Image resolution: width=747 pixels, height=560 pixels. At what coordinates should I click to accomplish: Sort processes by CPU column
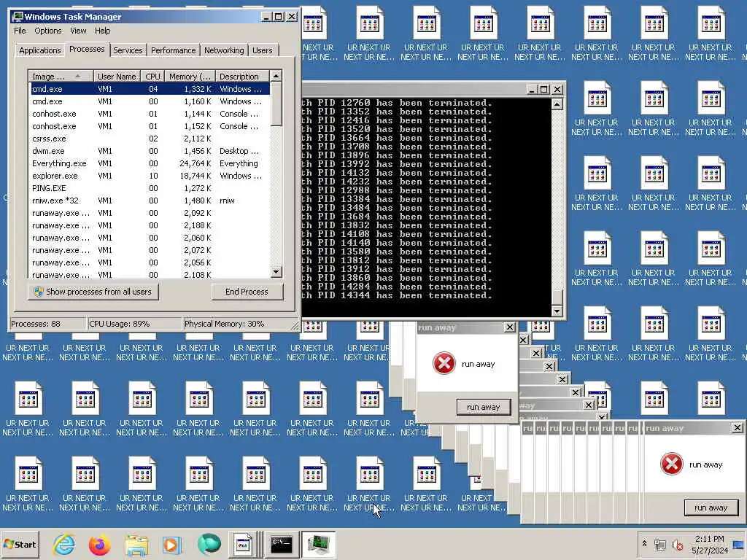coord(153,76)
